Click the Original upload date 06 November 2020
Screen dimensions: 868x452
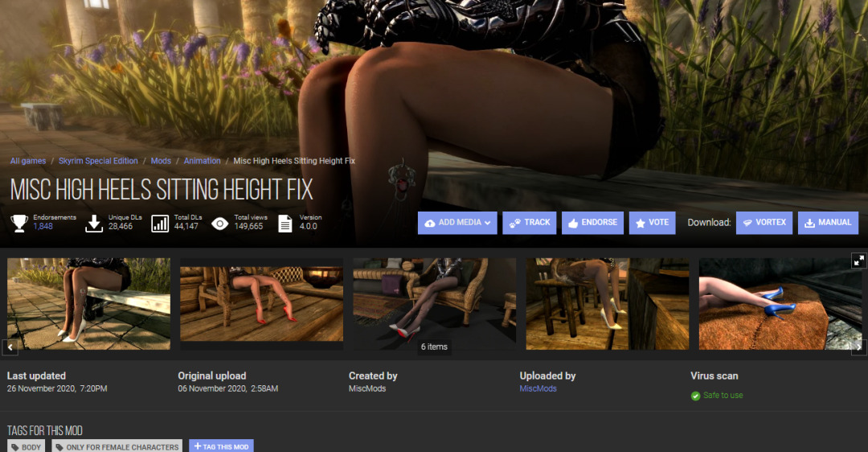click(x=228, y=388)
